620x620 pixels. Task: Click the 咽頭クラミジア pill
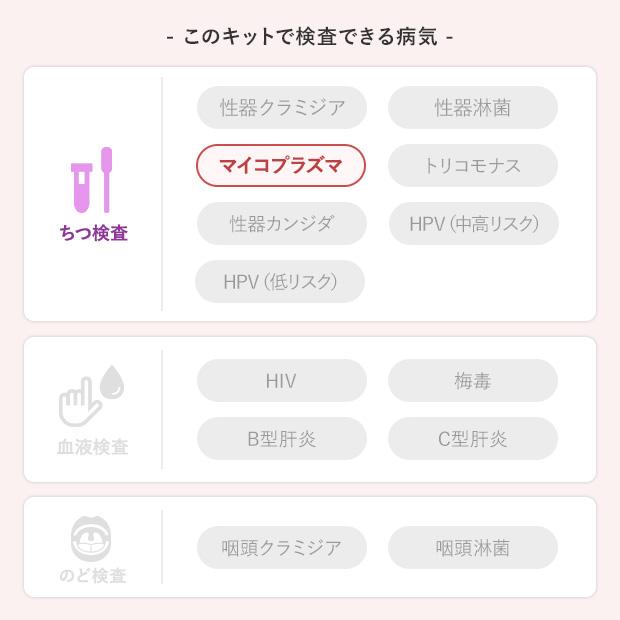pyautogui.click(x=282, y=548)
